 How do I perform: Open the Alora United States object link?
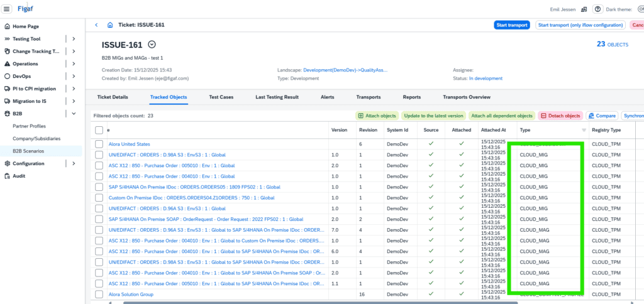click(x=130, y=144)
